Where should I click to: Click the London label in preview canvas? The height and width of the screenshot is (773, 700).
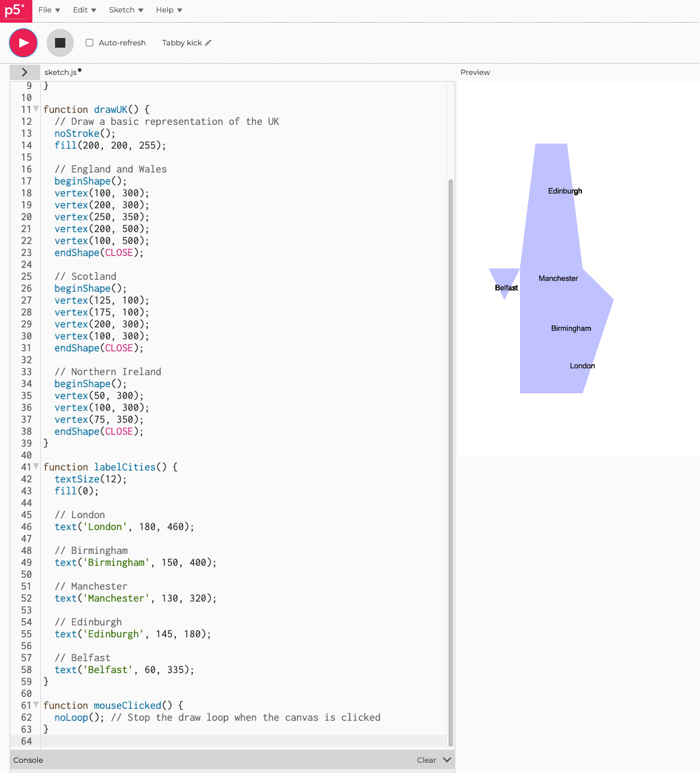point(582,366)
